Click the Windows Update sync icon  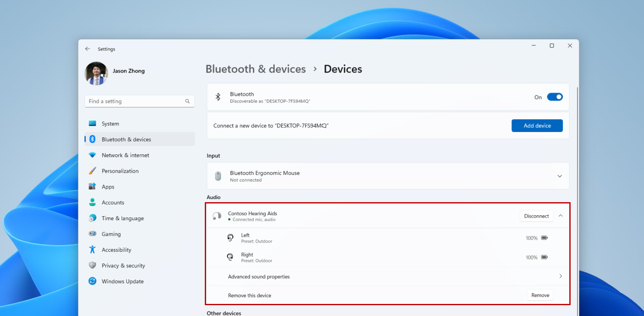[x=93, y=281]
